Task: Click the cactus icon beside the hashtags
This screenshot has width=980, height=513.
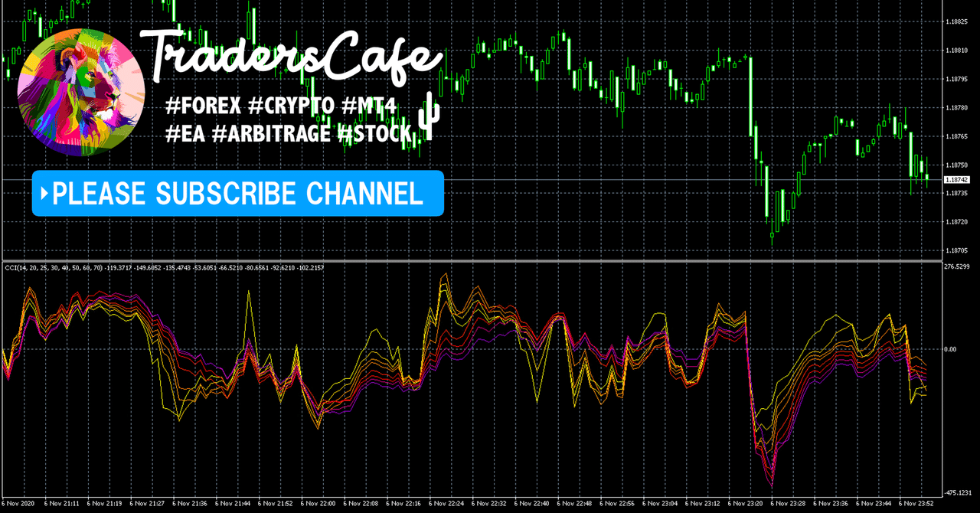Action: [427, 116]
